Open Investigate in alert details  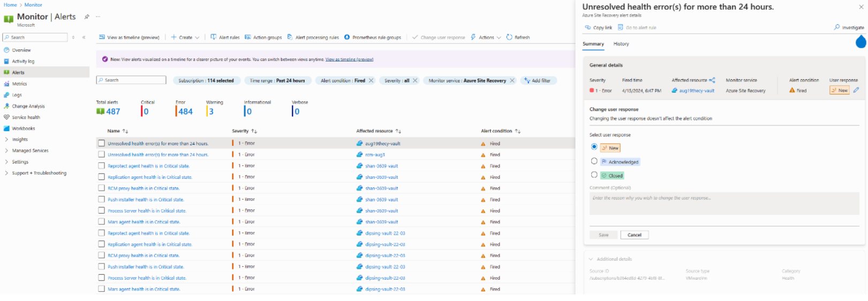click(x=849, y=27)
